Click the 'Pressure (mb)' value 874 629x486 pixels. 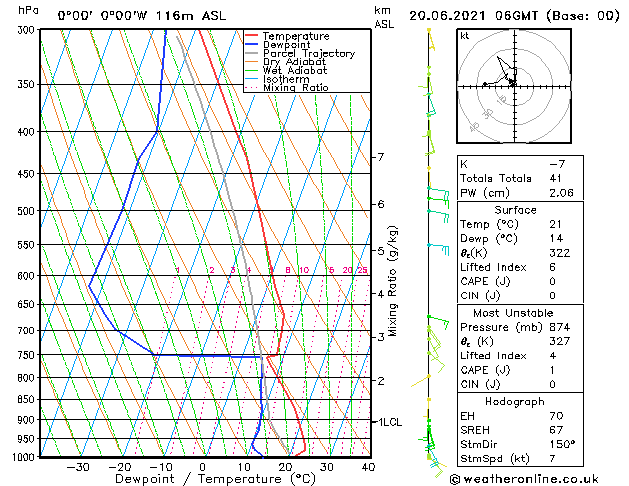[x=560, y=327]
